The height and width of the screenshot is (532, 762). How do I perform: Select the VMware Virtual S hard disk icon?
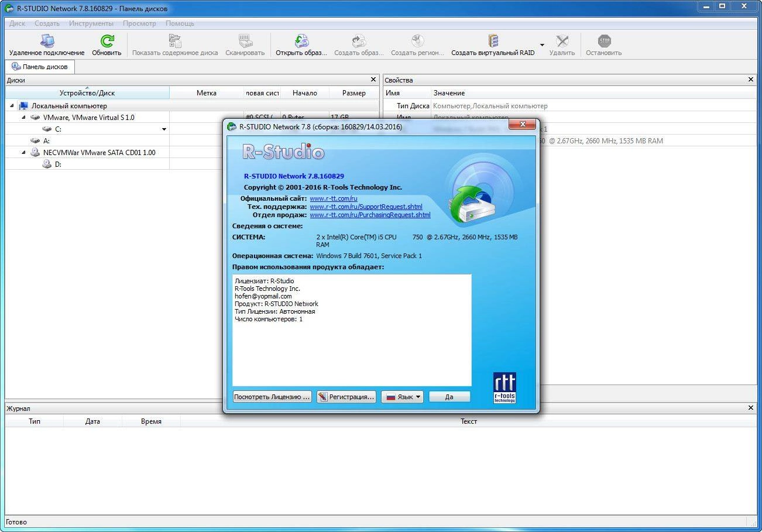tap(35, 117)
